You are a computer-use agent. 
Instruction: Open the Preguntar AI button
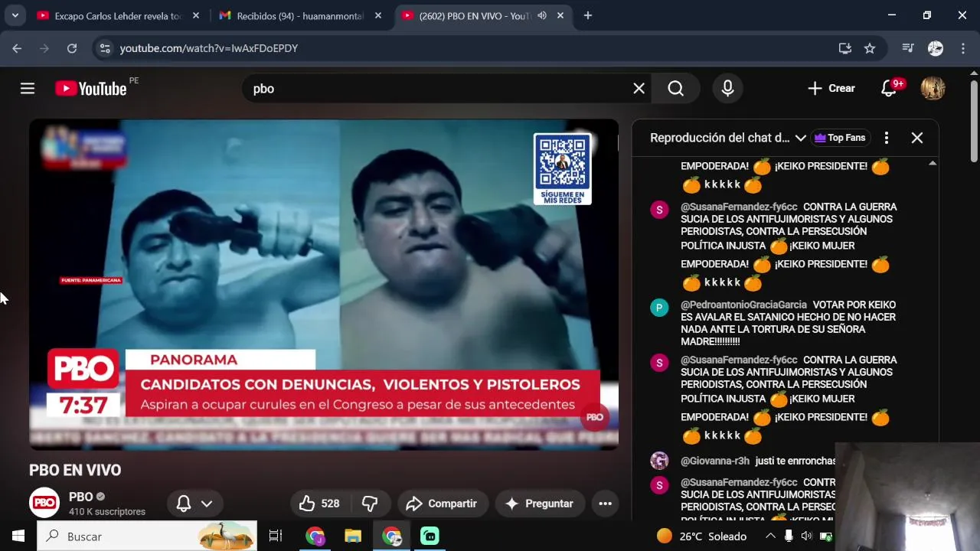[x=539, y=504]
